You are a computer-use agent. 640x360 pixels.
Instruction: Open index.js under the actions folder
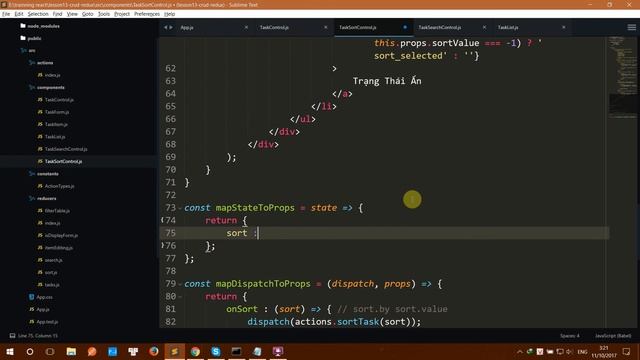(x=53, y=75)
